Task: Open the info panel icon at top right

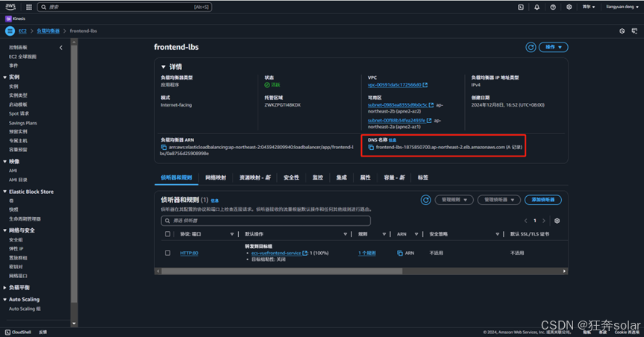Action: (622, 31)
